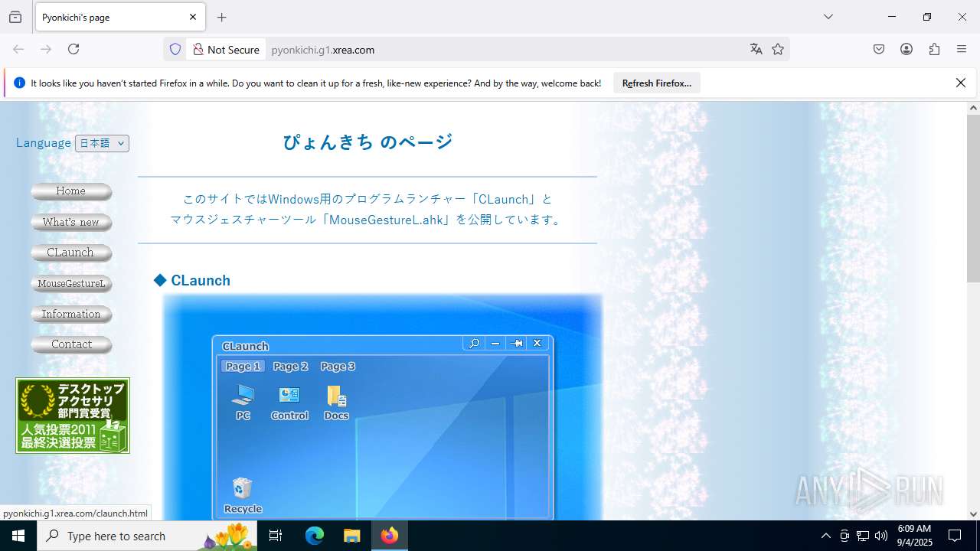The image size is (980, 551).
Task: Translate this page icon
Action: [756, 49]
